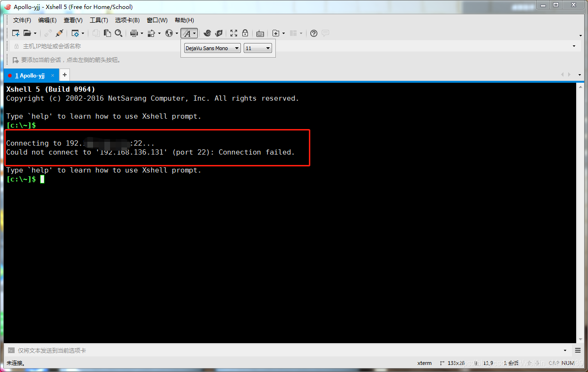The width and height of the screenshot is (588, 372).
Task: Click the compose bar send icon
Action: 11,351
